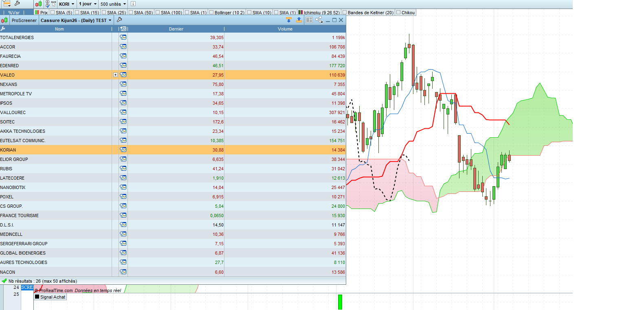This screenshot has width=644, height=310.
Task: Enable the SMA (10) indicator checkbox
Action: click(x=249, y=12)
